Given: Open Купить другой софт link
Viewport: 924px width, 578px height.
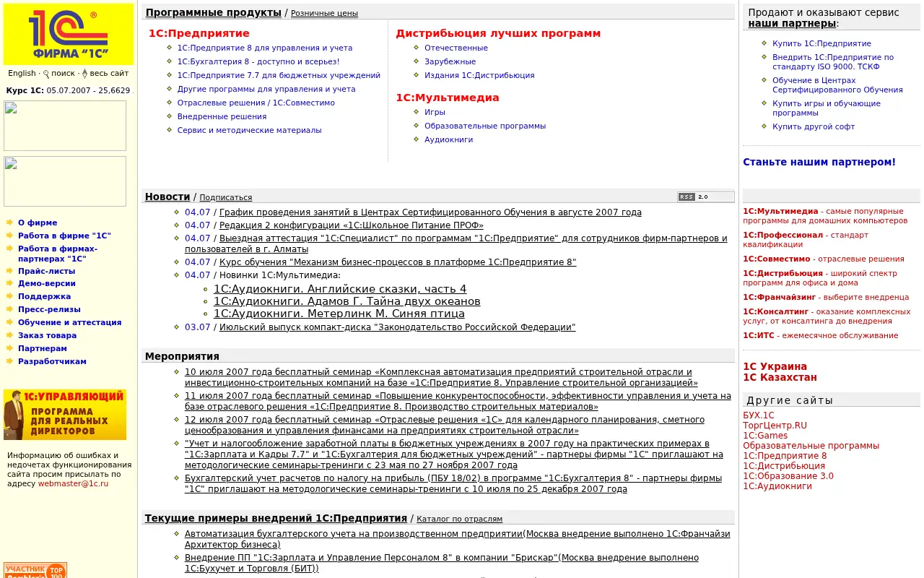Looking at the screenshot, I should point(814,126).
